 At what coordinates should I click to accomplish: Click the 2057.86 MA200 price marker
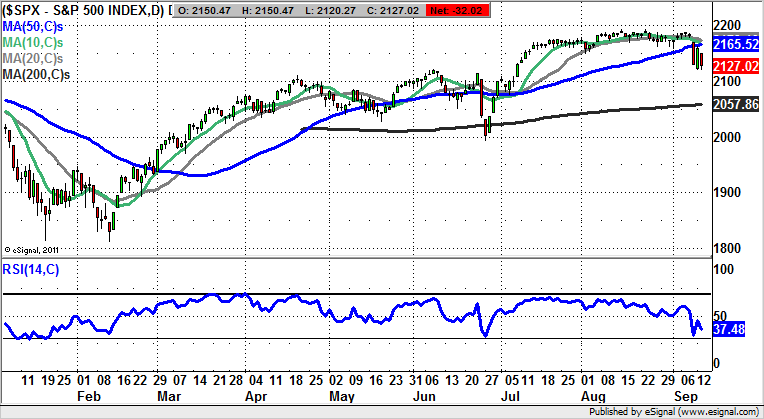pyautogui.click(x=736, y=104)
